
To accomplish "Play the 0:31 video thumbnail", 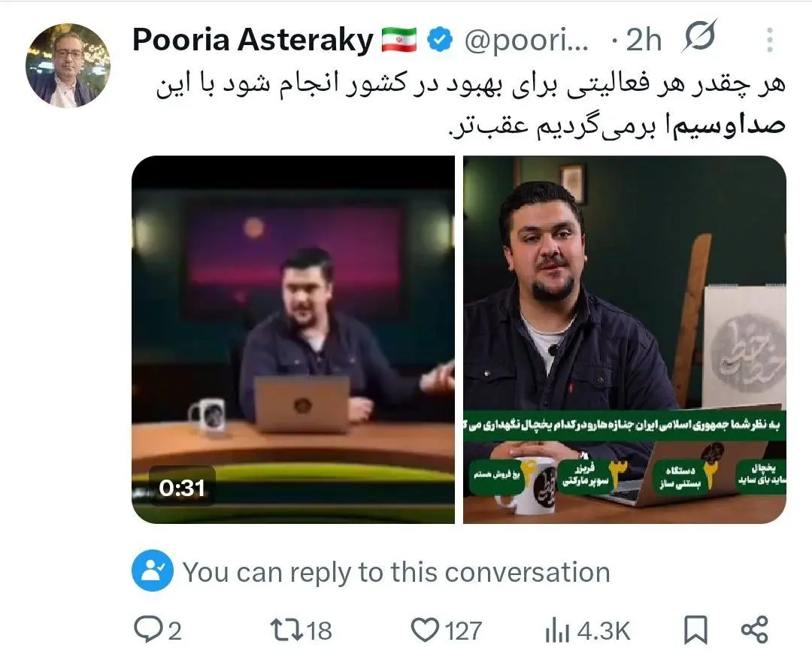I will pyautogui.click(x=293, y=340).
